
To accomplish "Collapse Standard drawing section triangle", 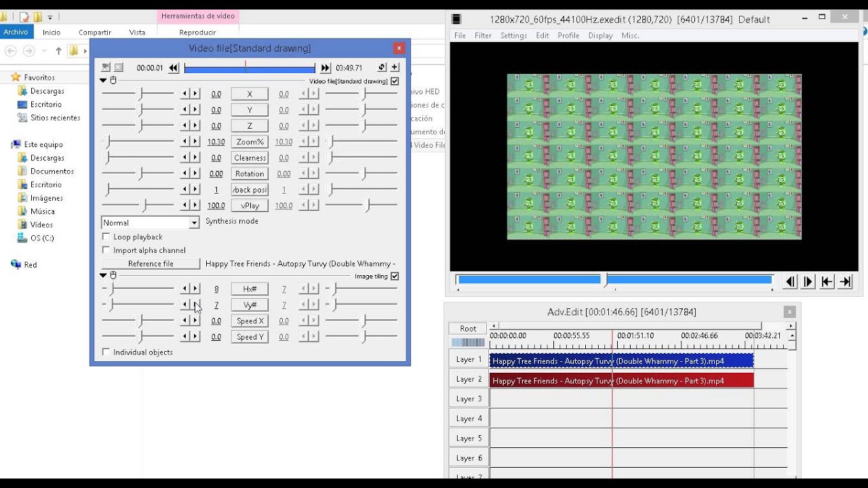I will 103,81.
